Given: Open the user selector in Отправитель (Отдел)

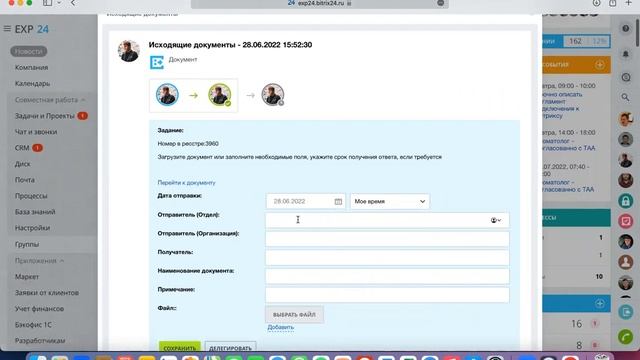Looking at the screenshot, I should point(496,220).
